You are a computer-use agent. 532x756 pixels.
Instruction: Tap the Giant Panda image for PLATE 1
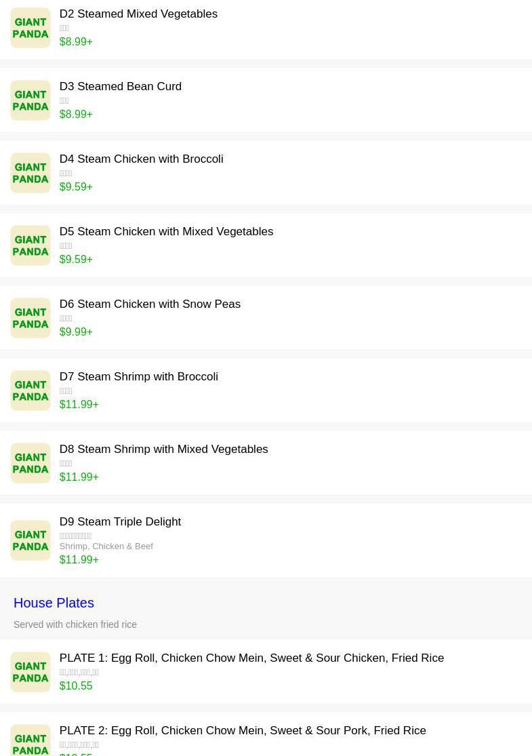coord(30,672)
